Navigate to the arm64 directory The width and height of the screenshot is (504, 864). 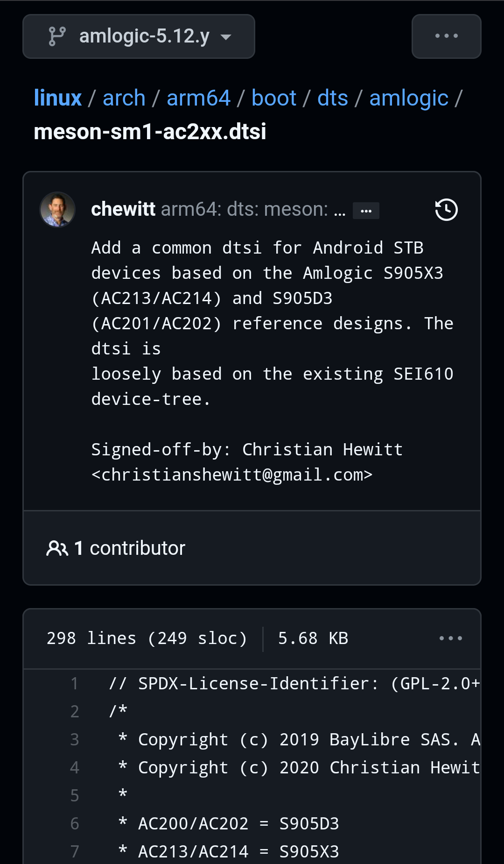point(198,98)
